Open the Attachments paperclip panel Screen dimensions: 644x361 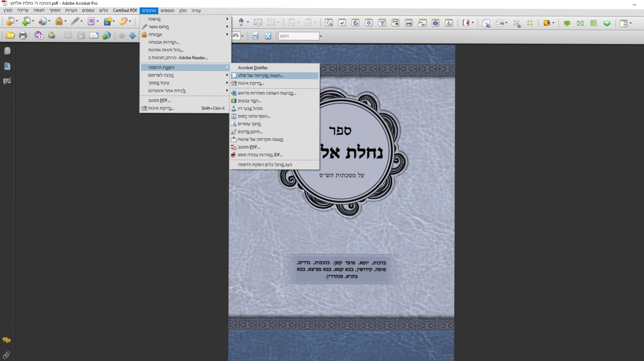point(7,355)
